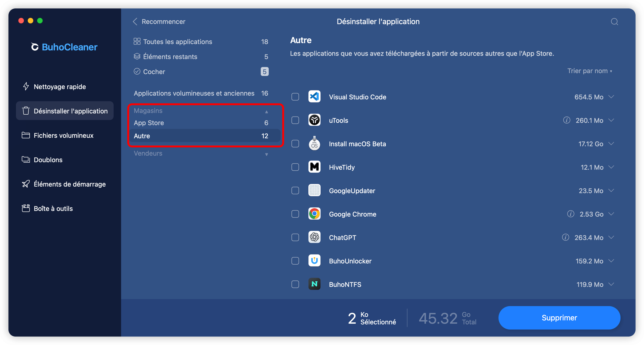644x345 pixels.
Task: Click the GoogleUpdater app icon
Action: [314, 190]
